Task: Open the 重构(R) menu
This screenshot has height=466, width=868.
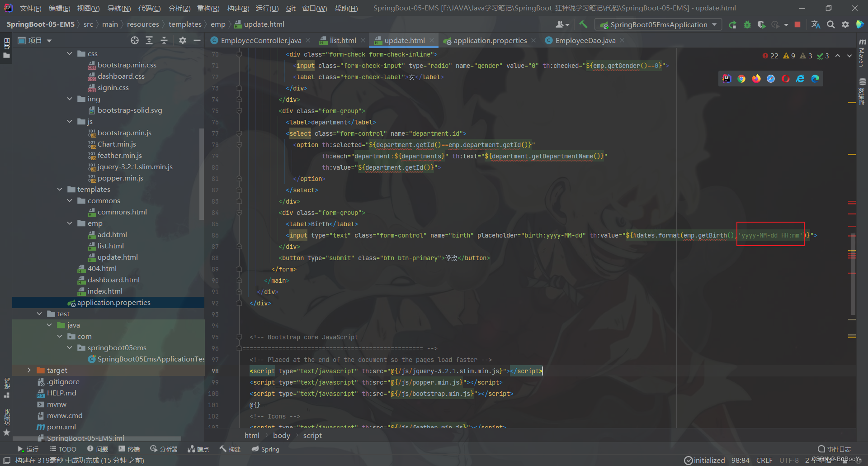Action: pos(208,8)
